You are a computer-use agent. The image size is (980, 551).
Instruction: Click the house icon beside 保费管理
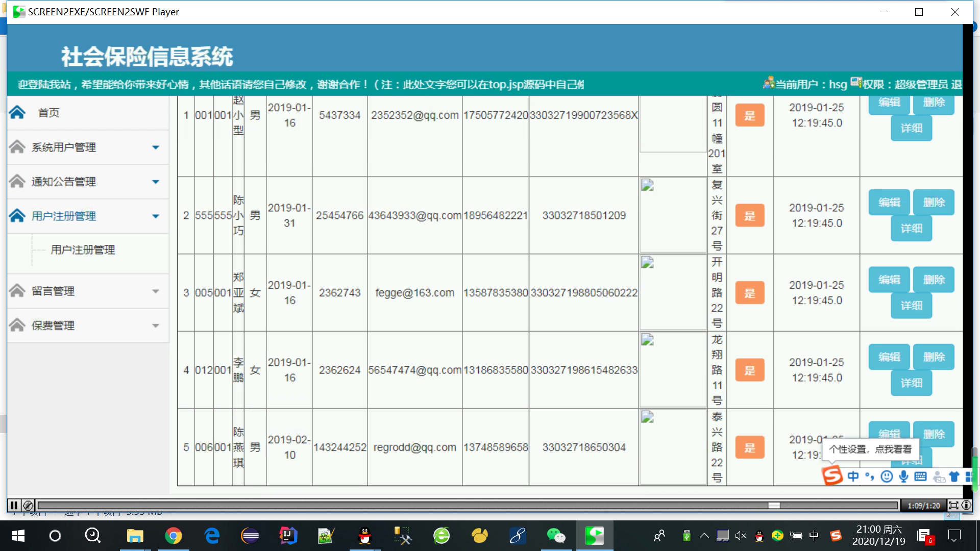pos(17,325)
